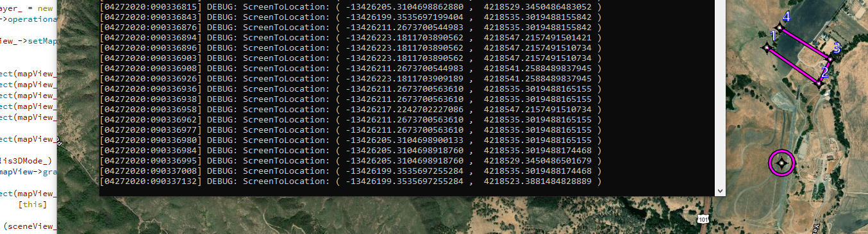The image size is (868, 234).
Task: Click 'iew_->setMap' code line in editor
Action: [28, 41]
